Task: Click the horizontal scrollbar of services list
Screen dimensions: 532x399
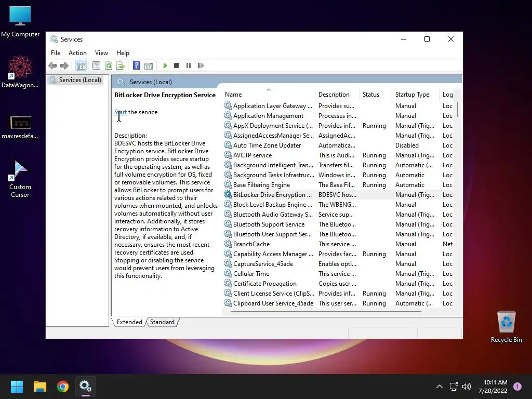Action: [326, 312]
